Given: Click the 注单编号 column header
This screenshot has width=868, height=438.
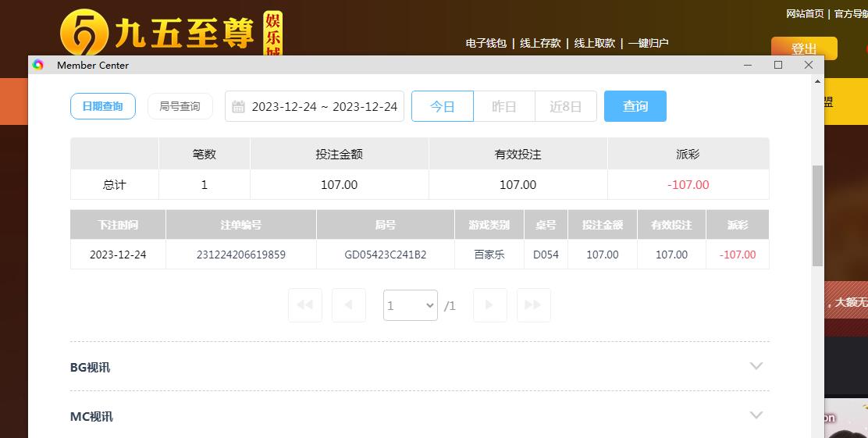Looking at the screenshot, I should click(240, 225).
